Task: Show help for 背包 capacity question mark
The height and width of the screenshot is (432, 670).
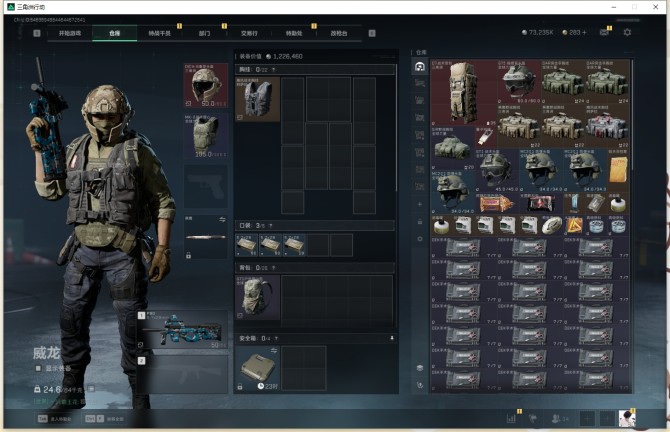Action: pyautogui.click(x=273, y=268)
